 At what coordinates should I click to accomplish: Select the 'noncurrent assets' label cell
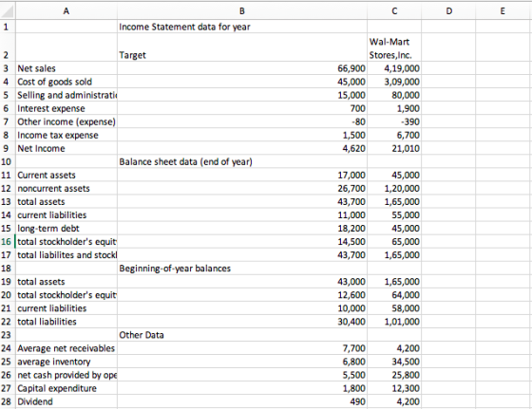tap(66, 189)
